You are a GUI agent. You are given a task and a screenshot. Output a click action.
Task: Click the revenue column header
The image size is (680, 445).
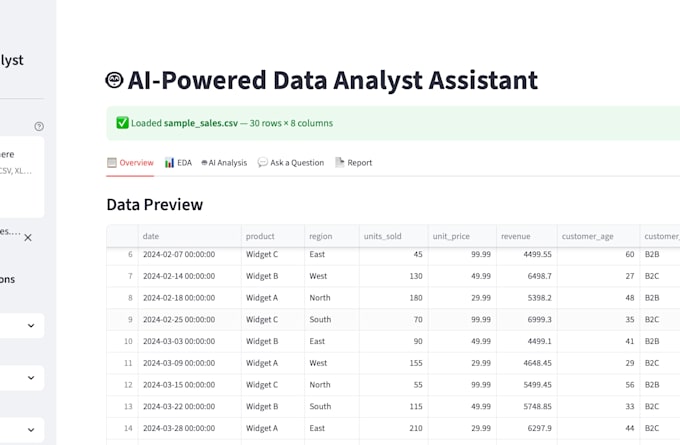[526, 236]
